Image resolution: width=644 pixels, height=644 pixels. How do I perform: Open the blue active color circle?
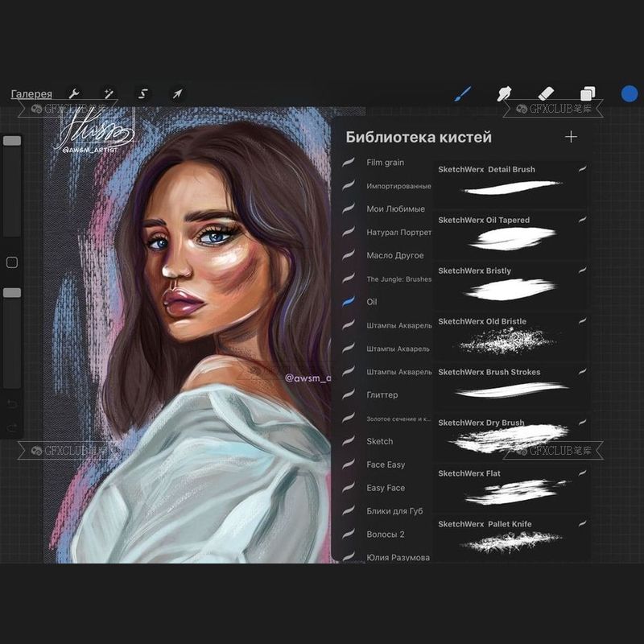(630, 93)
